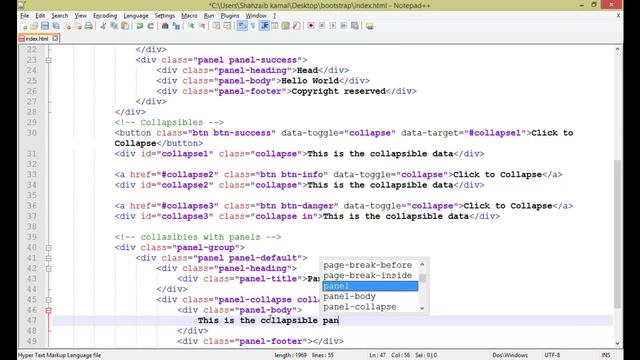Viewport: 640px width, 360px height.
Task: Click 'Hello World' text on line 25
Action: 310,81
